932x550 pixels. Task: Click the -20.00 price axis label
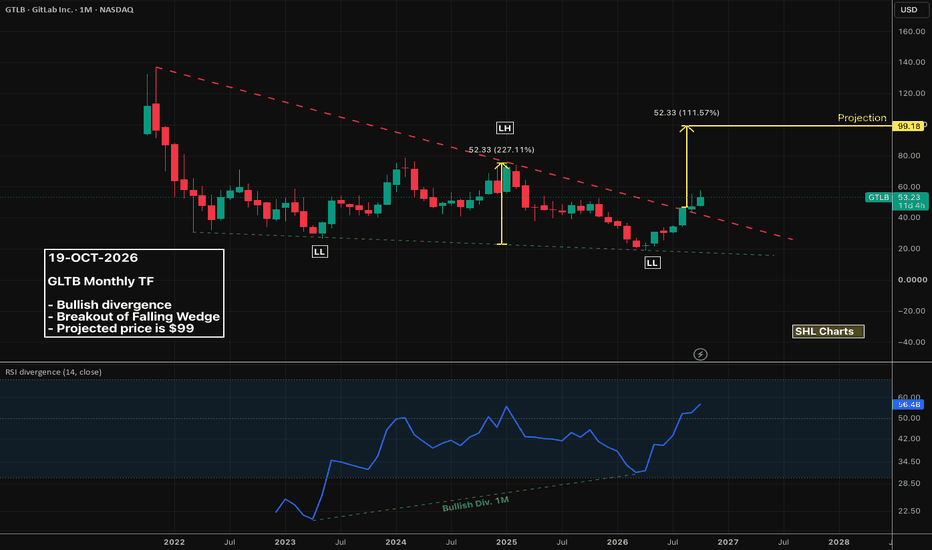(x=912, y=310)
